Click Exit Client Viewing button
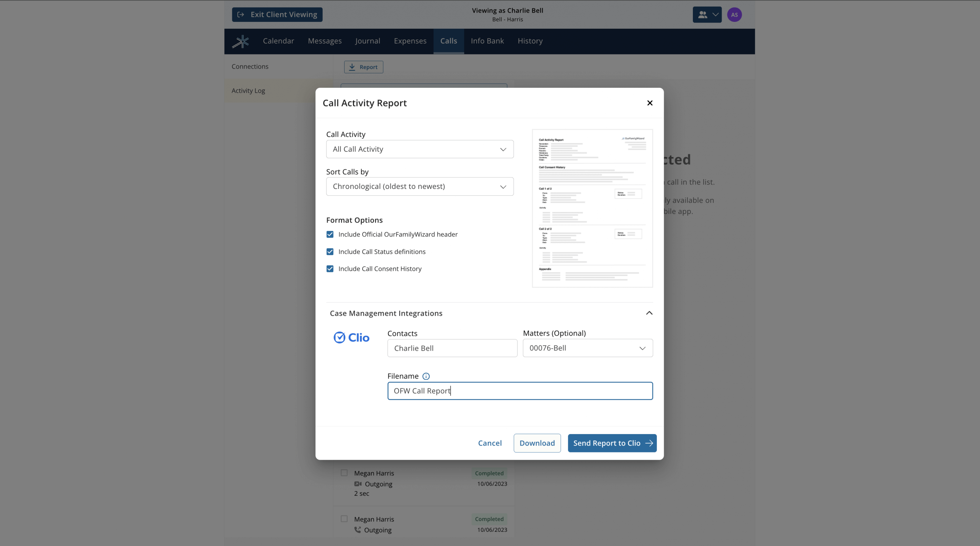980x546 pixels. (x=277, y=15)
